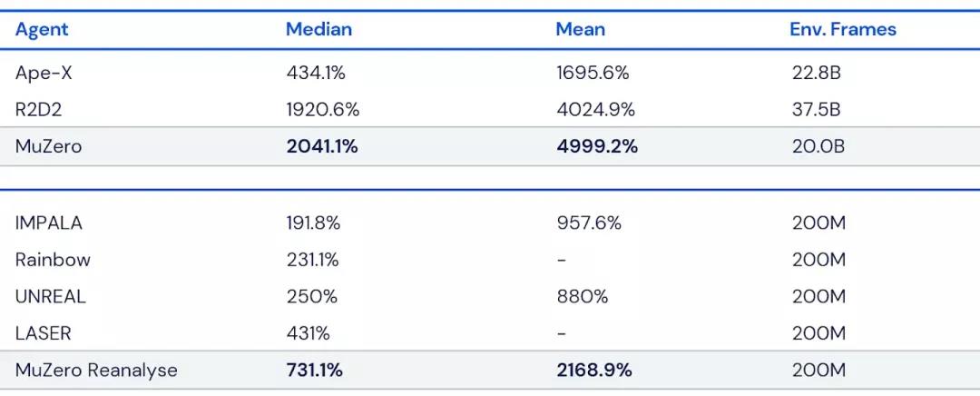Click the 37.5B frames cell
This screenshot has height=396, width=980.
(816, 110)
